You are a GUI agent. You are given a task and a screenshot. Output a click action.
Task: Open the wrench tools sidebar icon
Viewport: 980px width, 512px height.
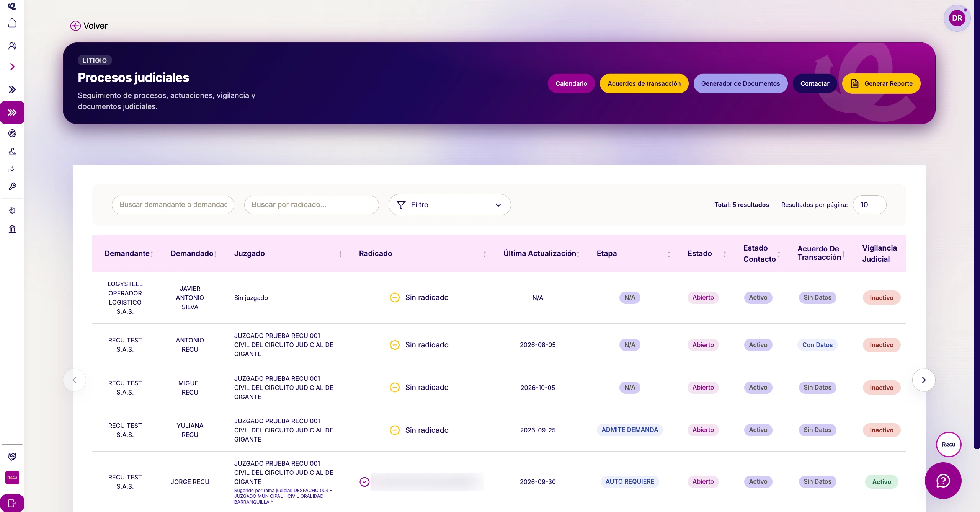[12, 186]
